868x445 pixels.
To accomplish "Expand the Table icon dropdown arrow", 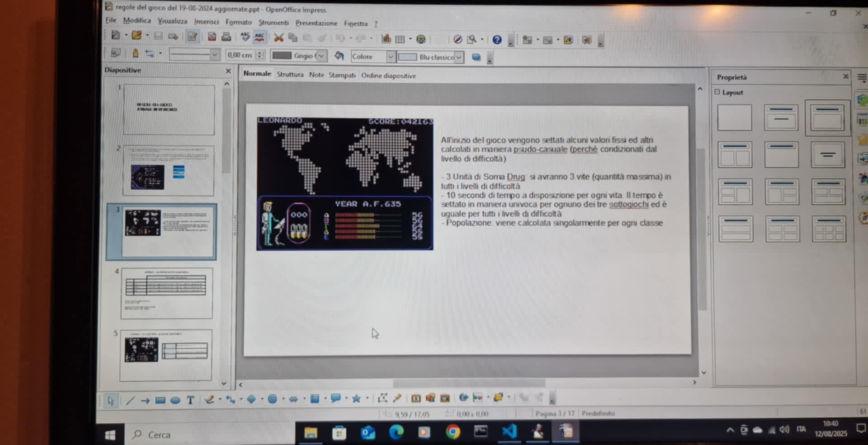I will (410, 39).
